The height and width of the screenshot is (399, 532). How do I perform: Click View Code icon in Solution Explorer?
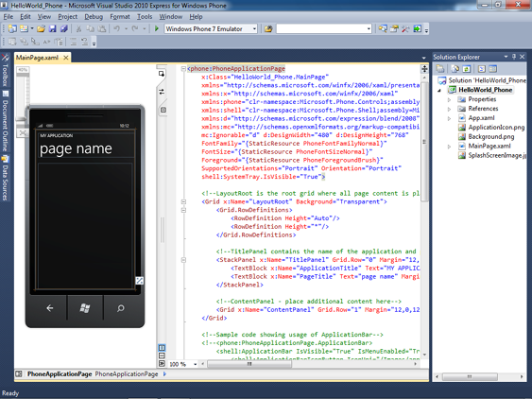482,69
